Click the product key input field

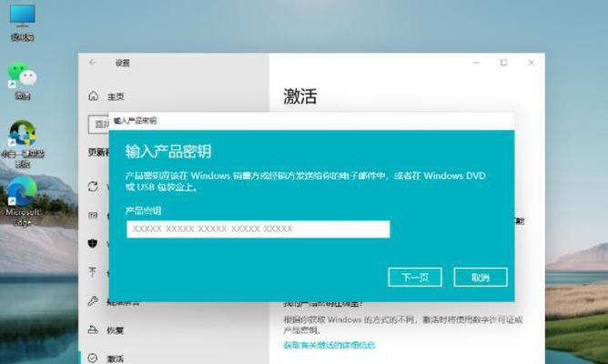click(258, 229)
